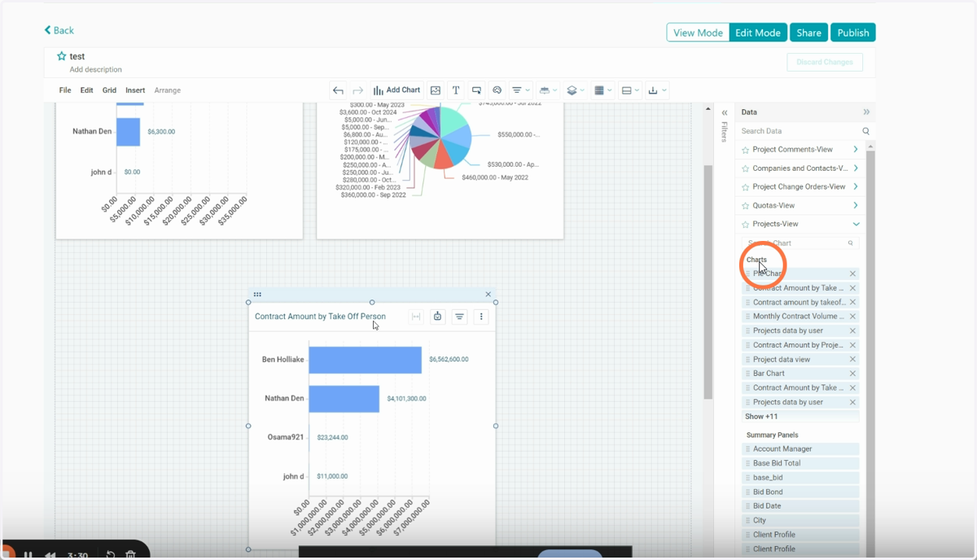Open the Edit menu
Image resolution: width=977 pixels, height=560 pixels.
click(86, 90)
